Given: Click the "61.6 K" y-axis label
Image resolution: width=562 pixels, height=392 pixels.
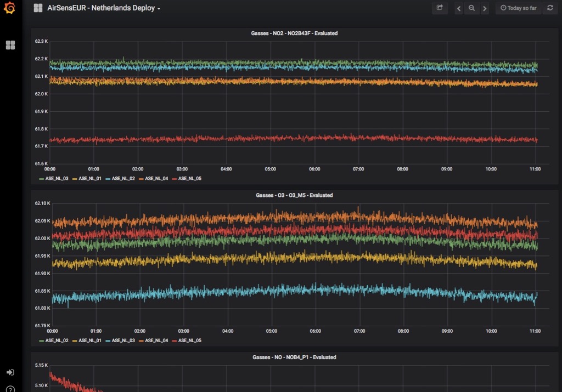Looking at the screenshot, I should [x=41, y=163].
